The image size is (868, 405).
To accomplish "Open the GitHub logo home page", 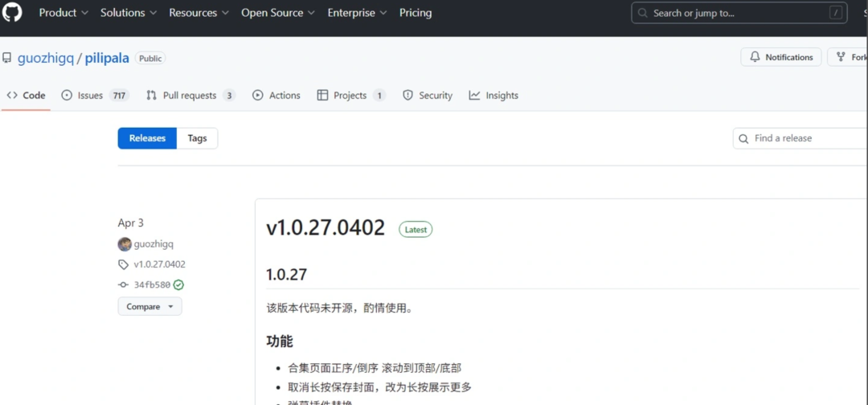I will (x=11, y=12).
